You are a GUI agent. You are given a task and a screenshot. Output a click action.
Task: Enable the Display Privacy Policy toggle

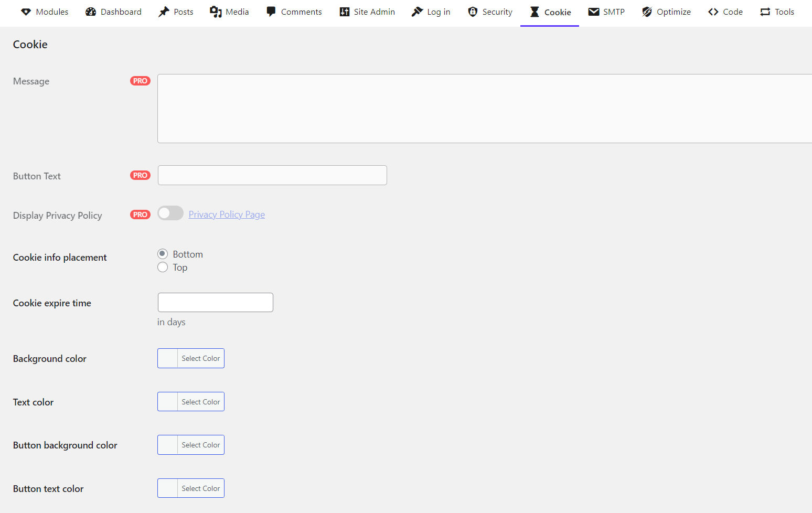(x=170, y=213)
